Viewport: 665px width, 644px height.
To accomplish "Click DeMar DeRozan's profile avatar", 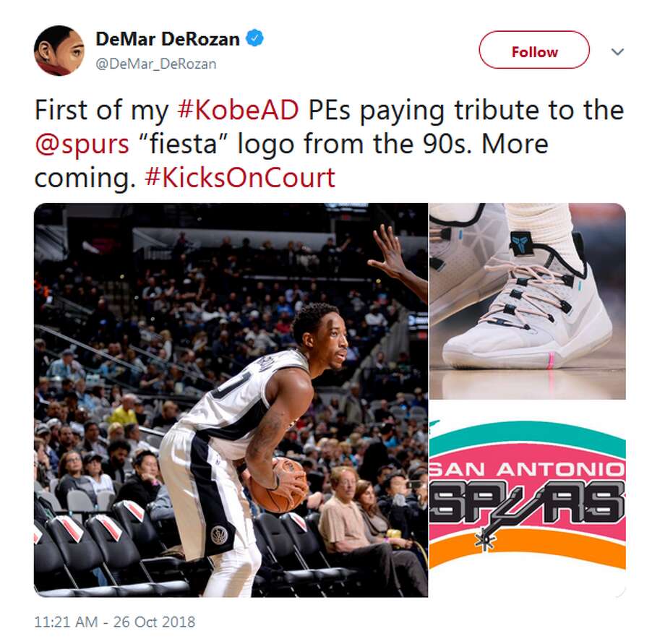I will pyautogui.click(x=59, y=51).
